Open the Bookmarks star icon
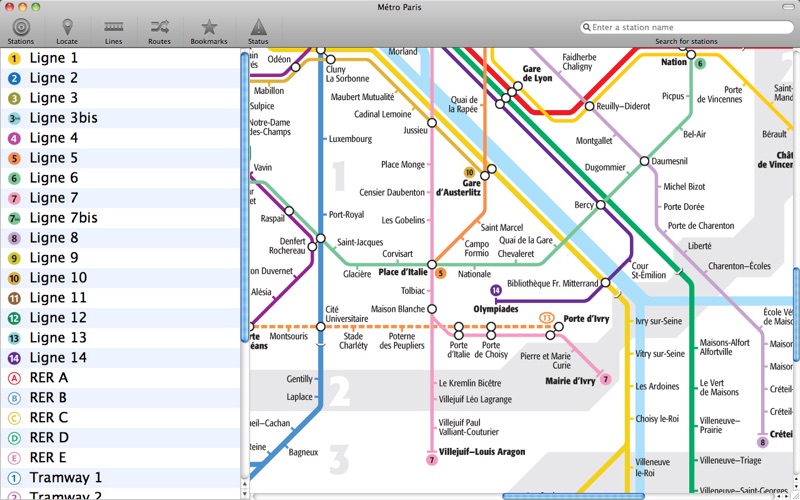The height and width of the screenshot is (500, 800). pyautogui.click(x=209, y=27)
